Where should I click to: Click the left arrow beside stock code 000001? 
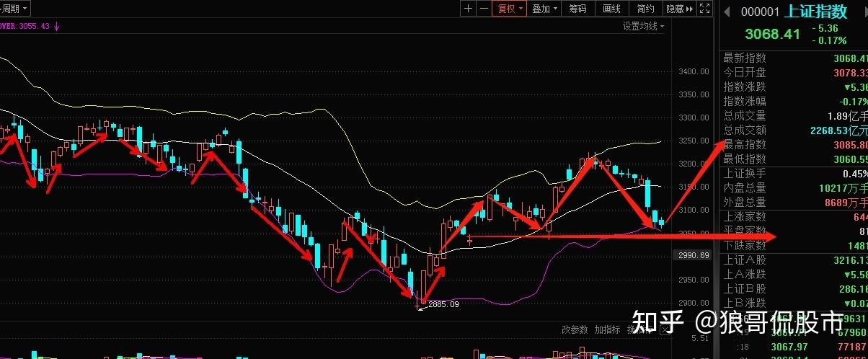point(727,12)
